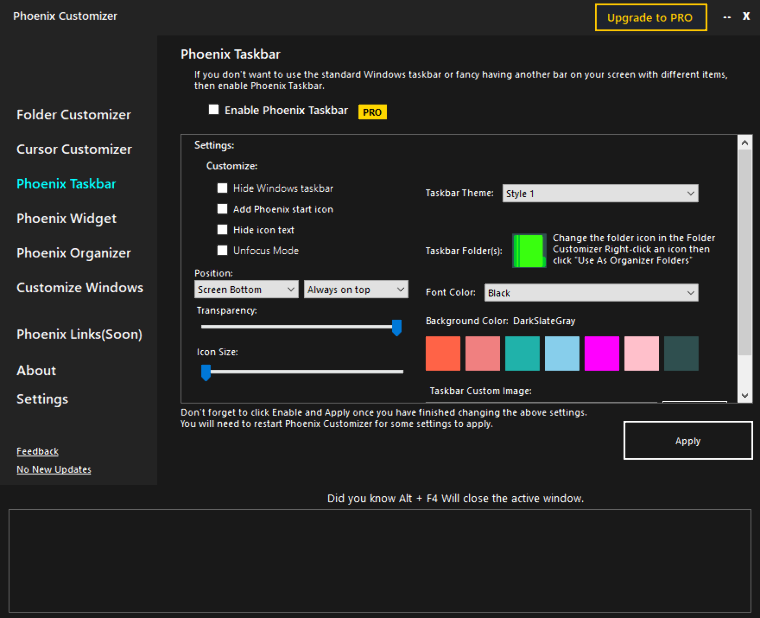This screenshot has width=760, height=618.
Task: Click the settings panel scroll up arrow
Action: (745, 143)
